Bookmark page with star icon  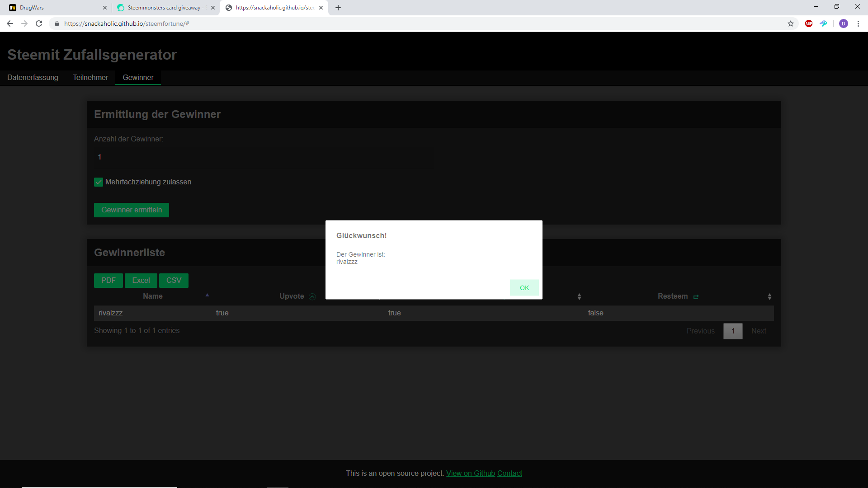click(791, 23)
